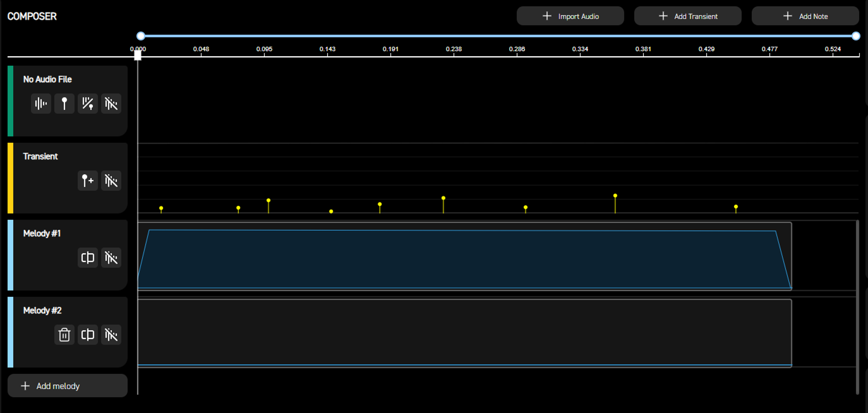Click the transient percentage icon in No Audio File track

88,104
